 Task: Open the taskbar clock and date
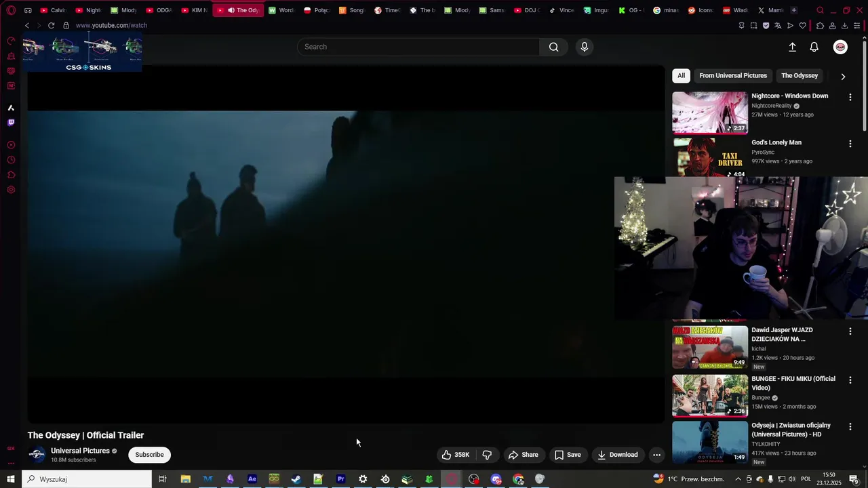[x=829, y=479]
